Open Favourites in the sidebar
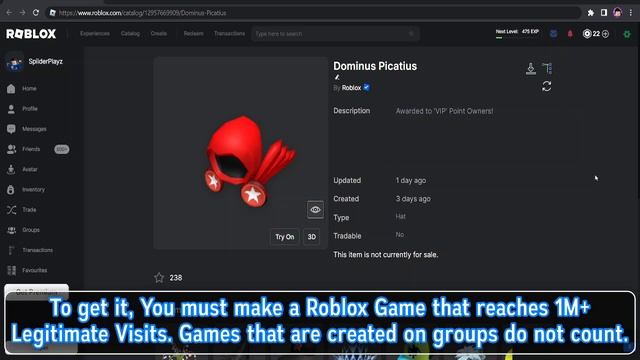This screenshot has width=640, height=360. click(x=35, y=270)
